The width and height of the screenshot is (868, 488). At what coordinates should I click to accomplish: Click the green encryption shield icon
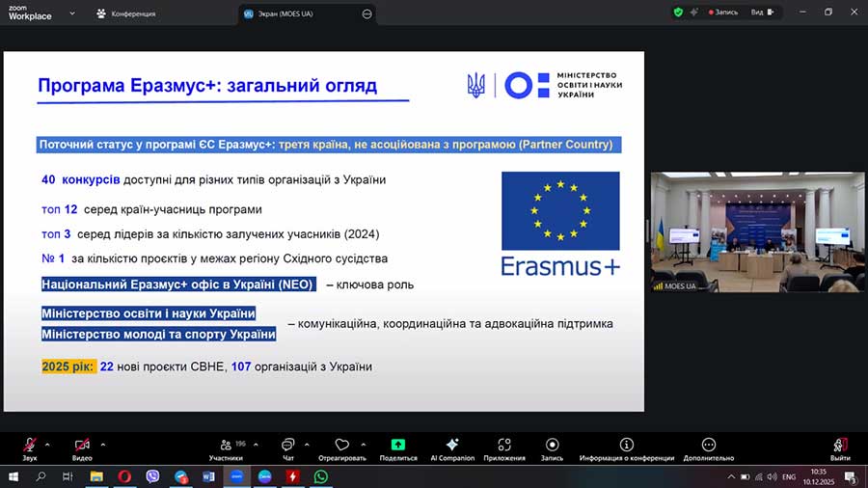(678, 13)
